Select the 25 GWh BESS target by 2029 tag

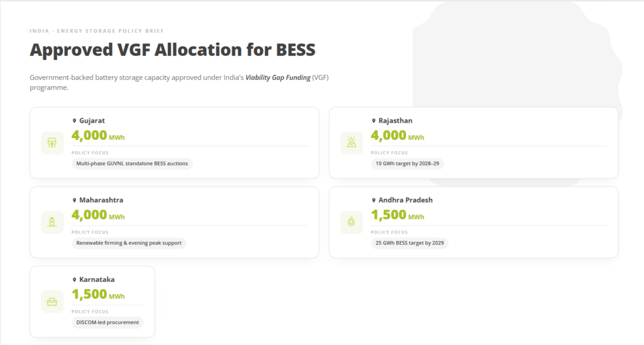(x=409, y=243)
